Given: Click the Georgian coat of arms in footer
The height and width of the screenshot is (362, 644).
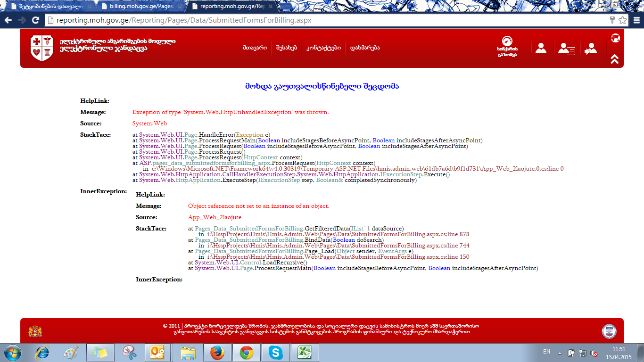Looking at the screenshot, I should coord(35,331).
